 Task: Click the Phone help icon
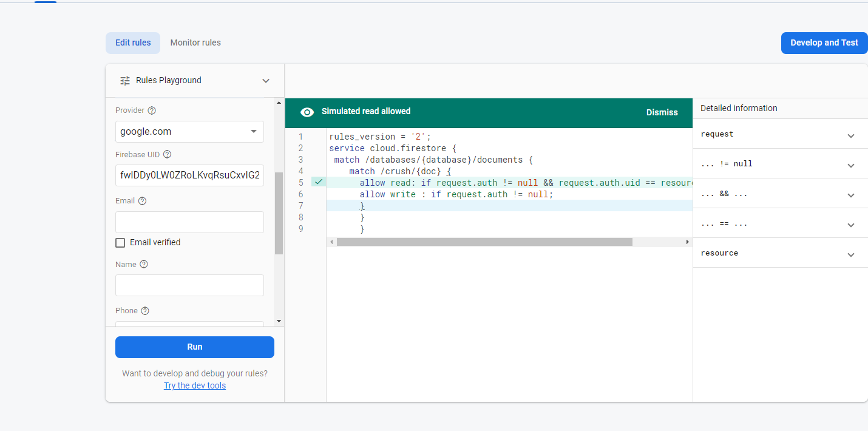(145, 311)
